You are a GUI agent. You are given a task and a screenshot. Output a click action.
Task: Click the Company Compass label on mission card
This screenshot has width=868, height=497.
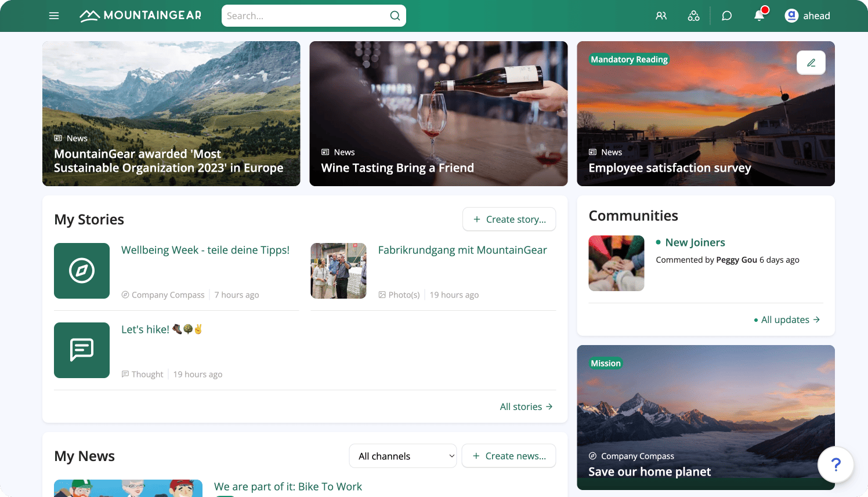click(x=631, y=456)
